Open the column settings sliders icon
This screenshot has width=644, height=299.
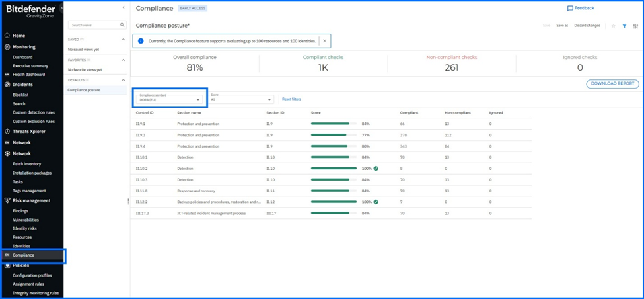635,26
